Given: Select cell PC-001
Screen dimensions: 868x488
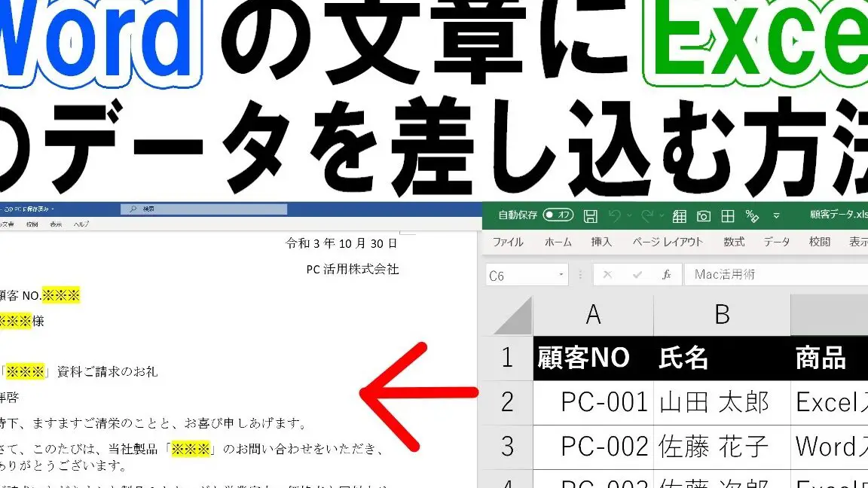Looking at the screenshot, I should 593,402.
